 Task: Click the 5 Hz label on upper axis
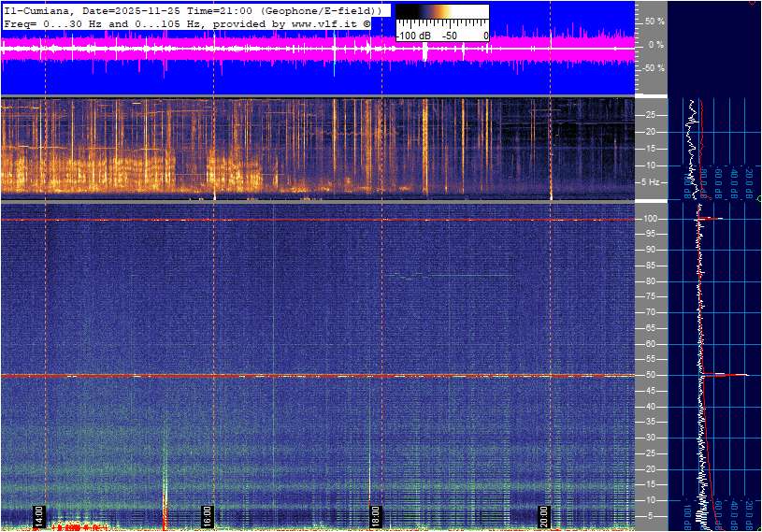click(x=653, y=181)
